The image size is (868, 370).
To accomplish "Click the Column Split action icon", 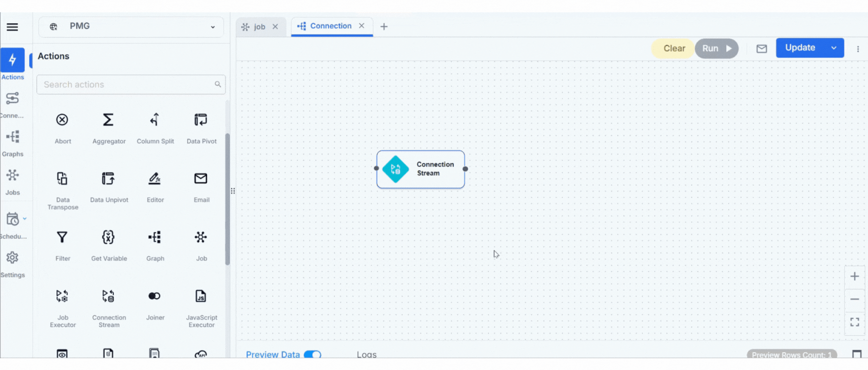I will [155, 120].
